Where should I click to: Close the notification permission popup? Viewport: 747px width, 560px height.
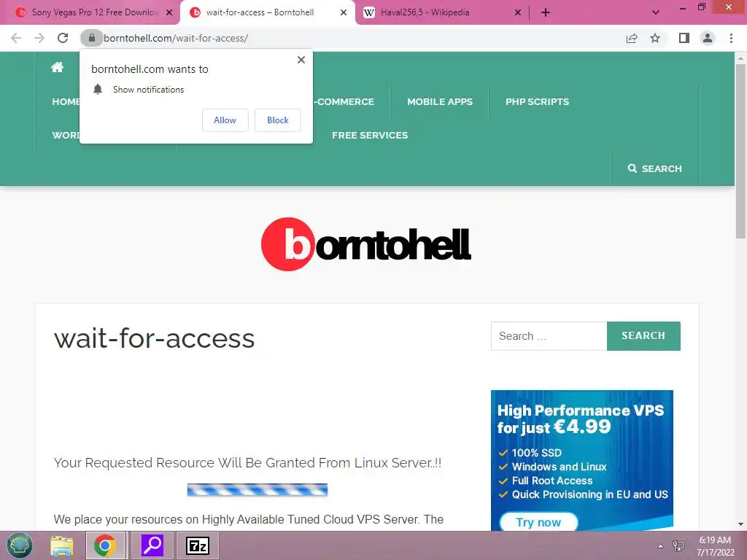[301, 60]
